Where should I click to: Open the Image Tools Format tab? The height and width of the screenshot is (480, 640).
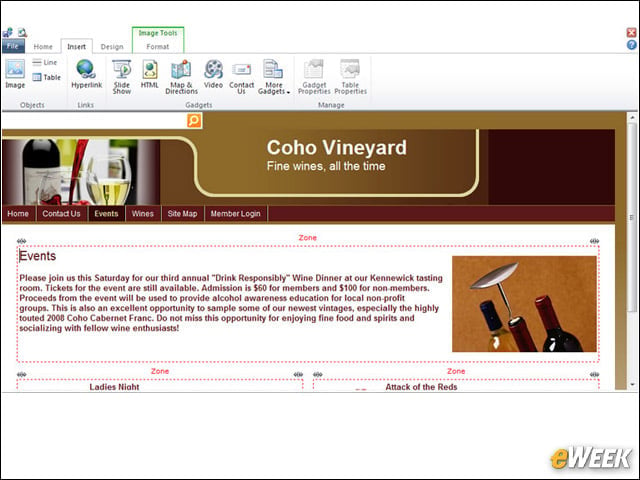(x=158, y=47)
